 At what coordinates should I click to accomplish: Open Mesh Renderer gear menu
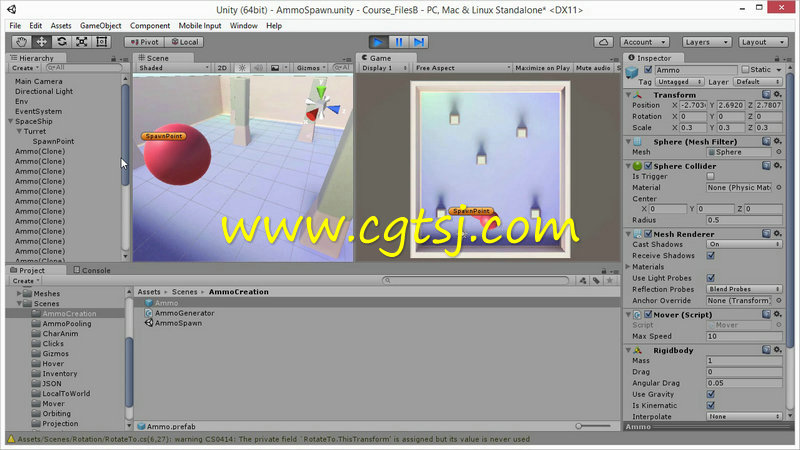point(777,233)
